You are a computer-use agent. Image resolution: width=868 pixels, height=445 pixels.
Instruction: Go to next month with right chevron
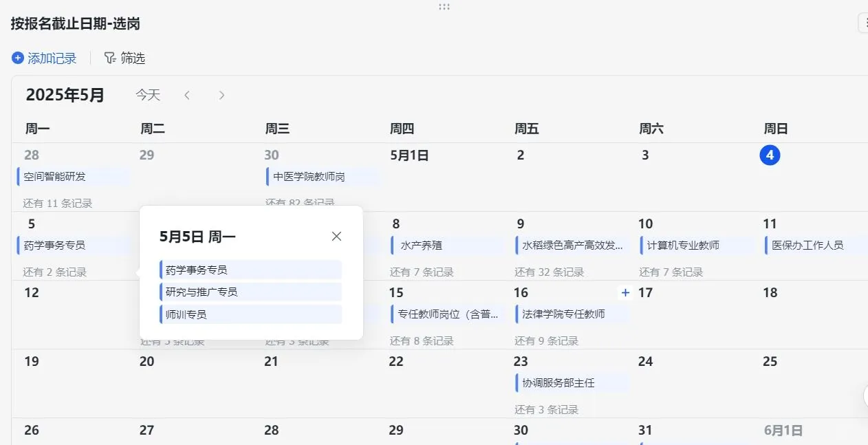pos(221,95)
